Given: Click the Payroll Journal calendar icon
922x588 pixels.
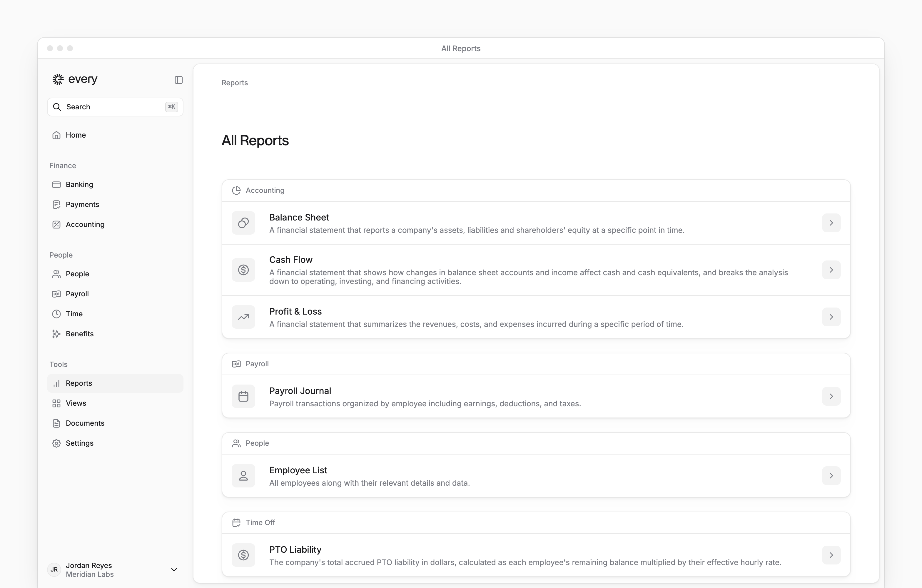Looking at the screenshot, I should pos(243,396).
